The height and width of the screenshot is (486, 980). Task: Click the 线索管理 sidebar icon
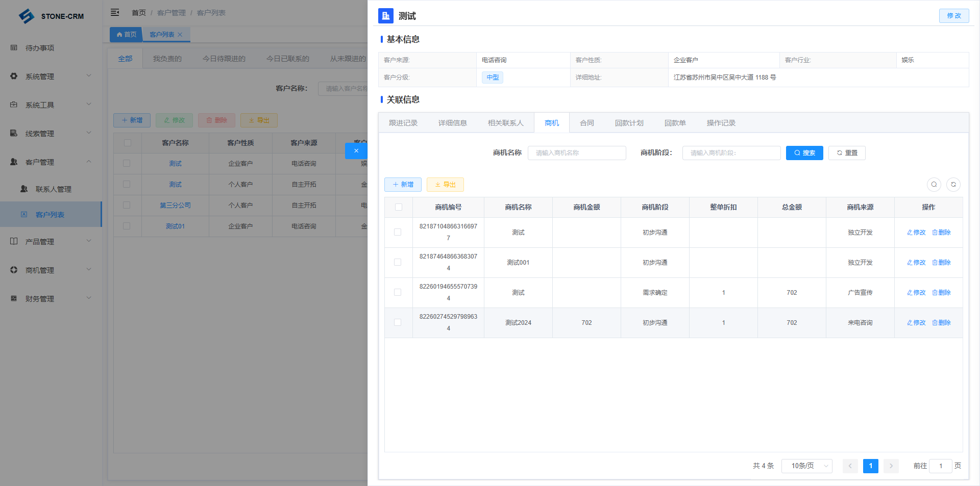point(14,133)
